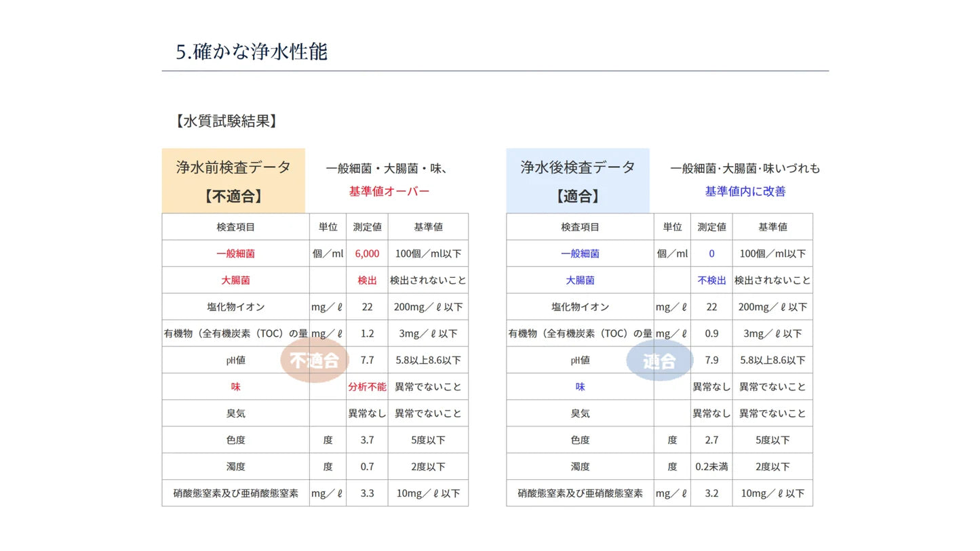Select the blue 浄水後検査データ header box
Viewport: 980px width, 551px height.
click(x=578, y=181)
